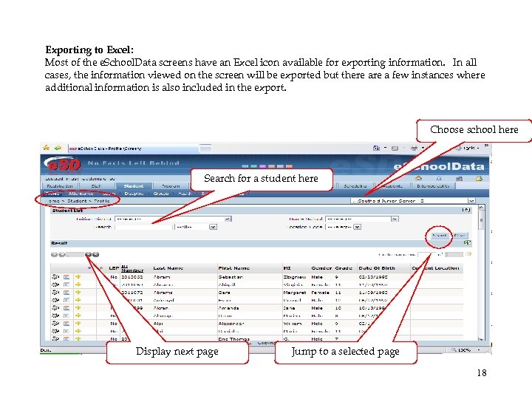
Task: Click the yellow Go arrow beside page field
Action: tap(468, 253)
